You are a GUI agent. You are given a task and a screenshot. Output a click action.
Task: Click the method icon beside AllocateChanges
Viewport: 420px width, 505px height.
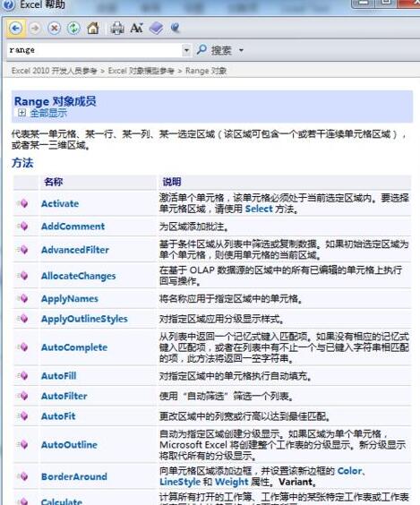coord(23,276)
